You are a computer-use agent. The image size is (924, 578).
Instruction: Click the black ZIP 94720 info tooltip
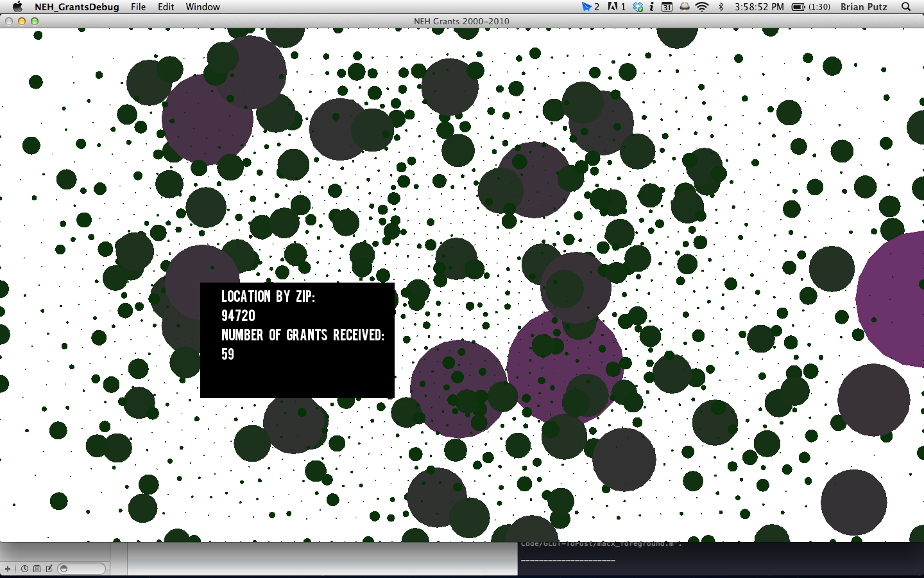(297, 340)
